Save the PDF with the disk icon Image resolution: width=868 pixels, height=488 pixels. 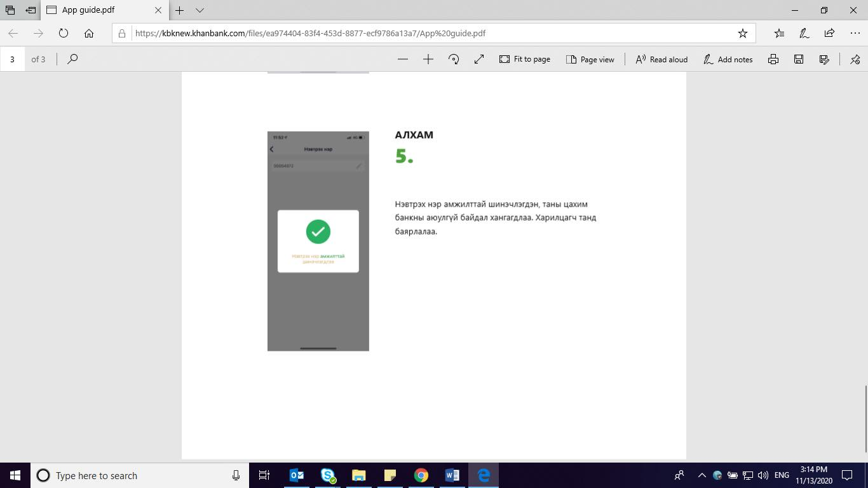point(799,59)
